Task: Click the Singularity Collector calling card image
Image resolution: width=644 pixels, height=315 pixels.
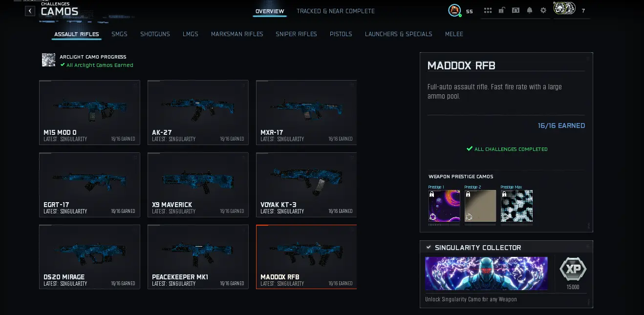Action: click(486, 273)
